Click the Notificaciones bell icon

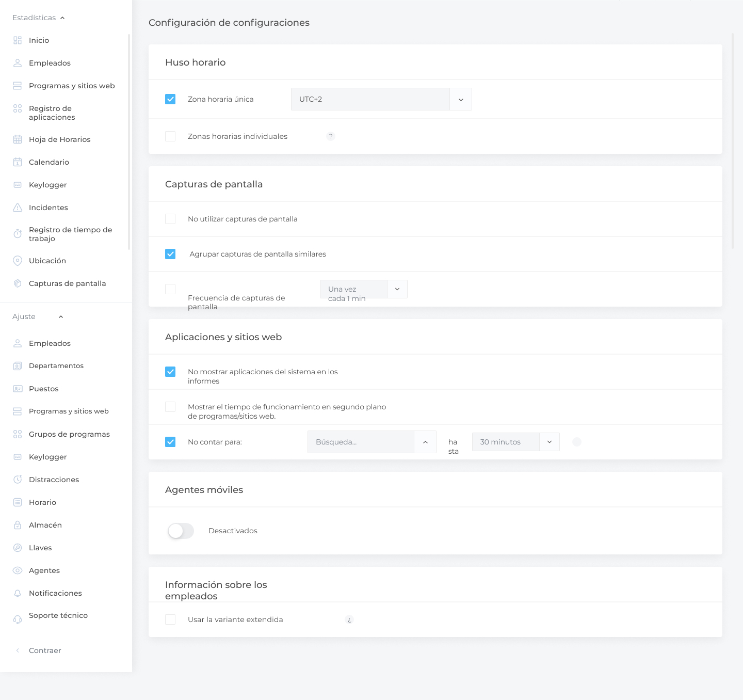click(x=18, y=593)
